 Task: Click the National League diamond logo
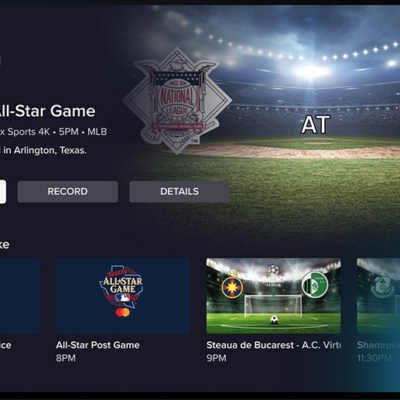click(177, 101)
